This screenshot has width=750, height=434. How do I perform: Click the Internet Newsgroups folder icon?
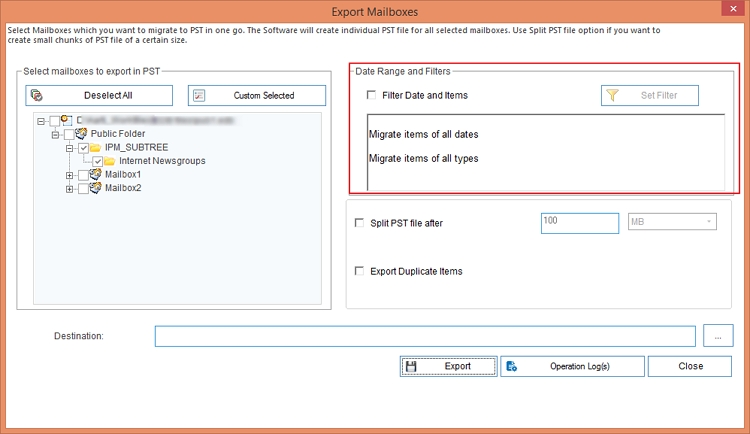click(x=110, y=161)
